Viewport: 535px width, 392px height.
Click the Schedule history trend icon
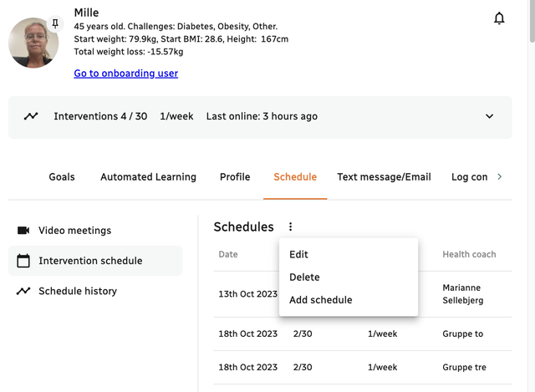click(x=23, y=291)
